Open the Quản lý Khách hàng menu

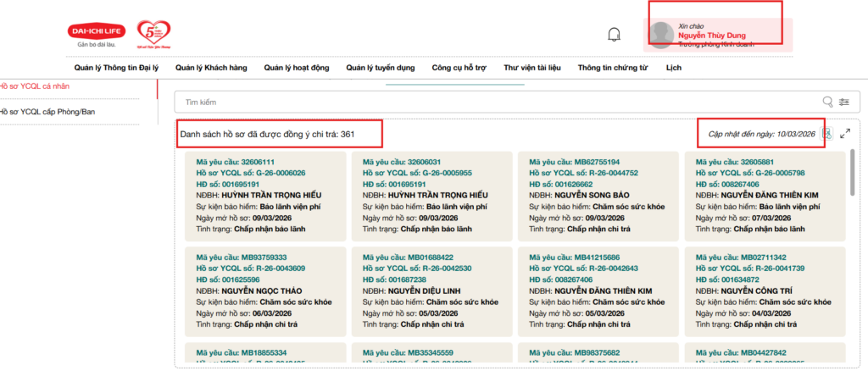[210, 68]
